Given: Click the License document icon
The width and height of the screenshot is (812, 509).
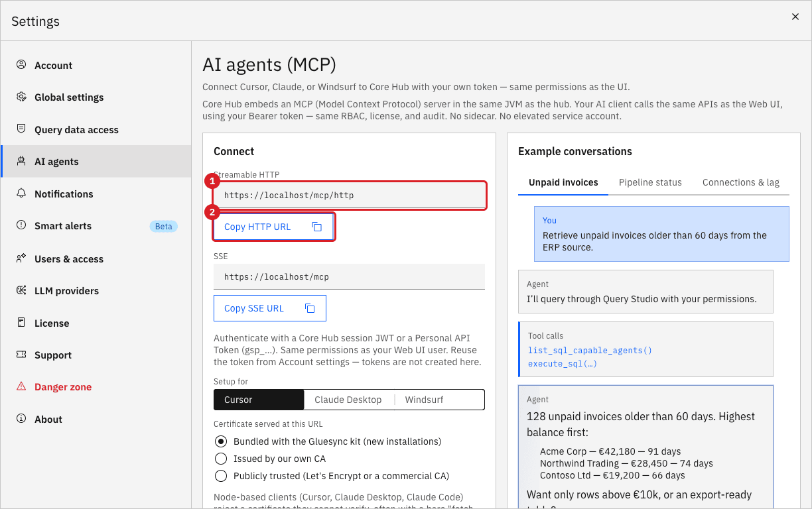Looking at the screenshot, I should (21, 323).
